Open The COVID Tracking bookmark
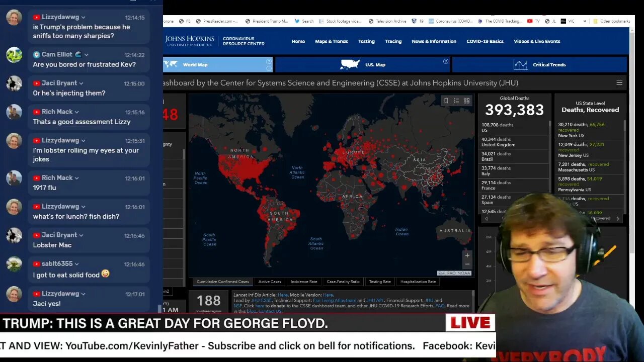This screenshot has width=644, height=362. pos(500,21)
